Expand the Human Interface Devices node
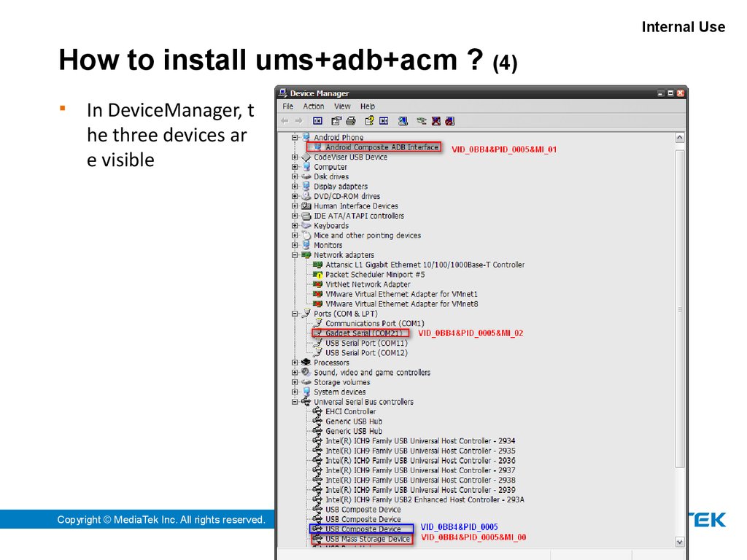The width and height of the screenshot is (747, 560). coord(295,206)
